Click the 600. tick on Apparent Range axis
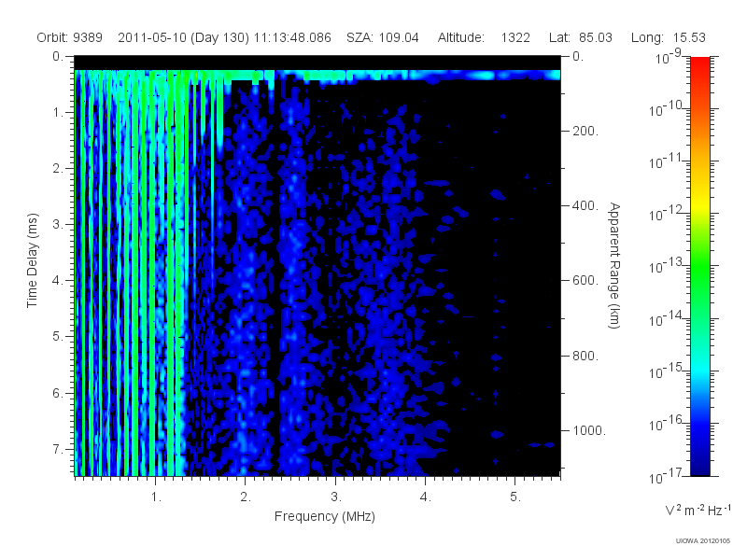This screenshot has width=747, height=560. tap(585, 281)
